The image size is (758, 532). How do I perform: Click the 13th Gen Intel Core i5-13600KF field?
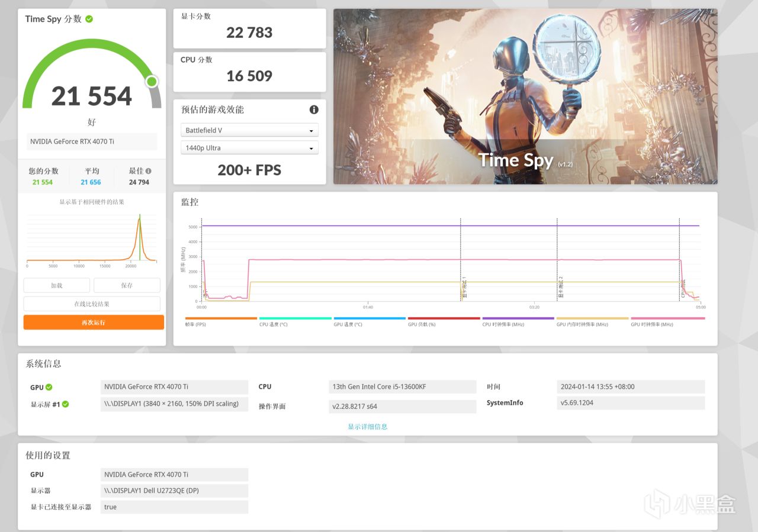click(x=403, y=387)
